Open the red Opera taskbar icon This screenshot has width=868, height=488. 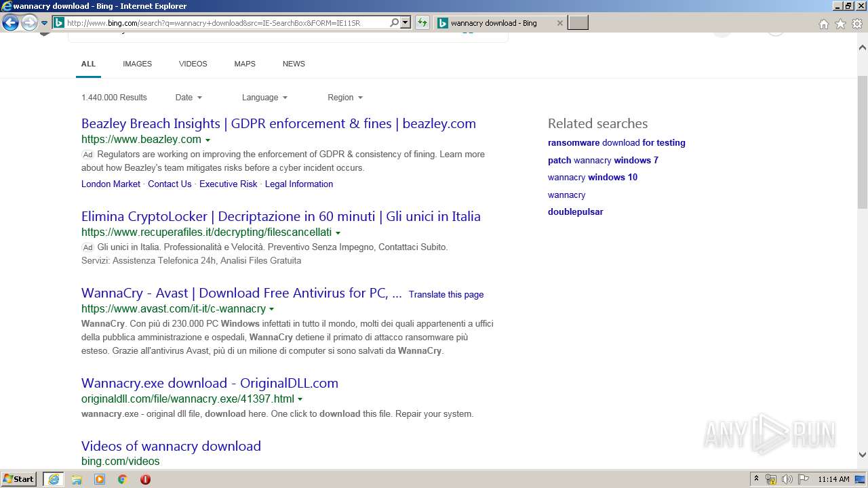tap(145, 479)
